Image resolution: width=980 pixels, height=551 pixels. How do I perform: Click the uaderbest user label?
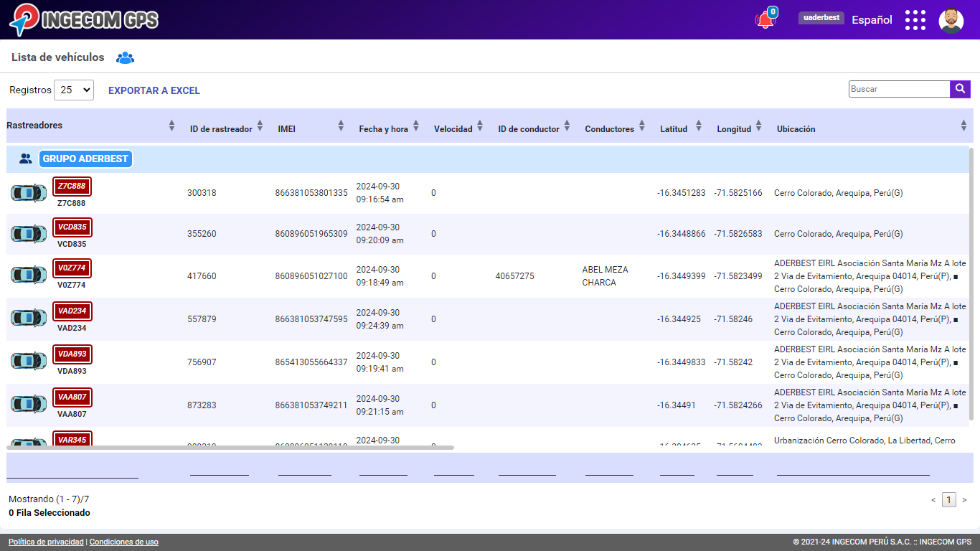821,18
